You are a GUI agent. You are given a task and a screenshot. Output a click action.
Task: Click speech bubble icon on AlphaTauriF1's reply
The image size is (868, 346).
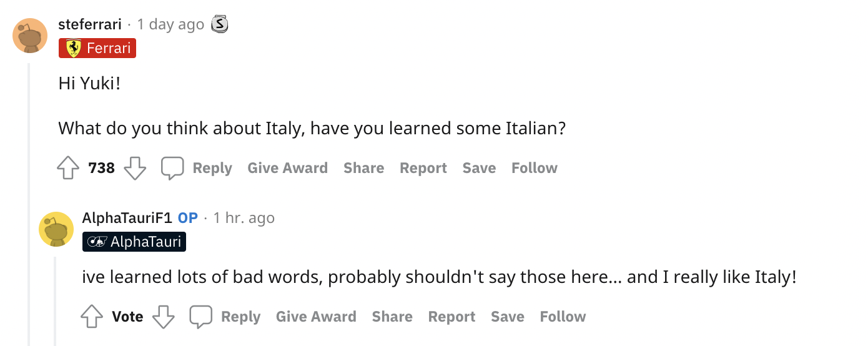(201, 317)
